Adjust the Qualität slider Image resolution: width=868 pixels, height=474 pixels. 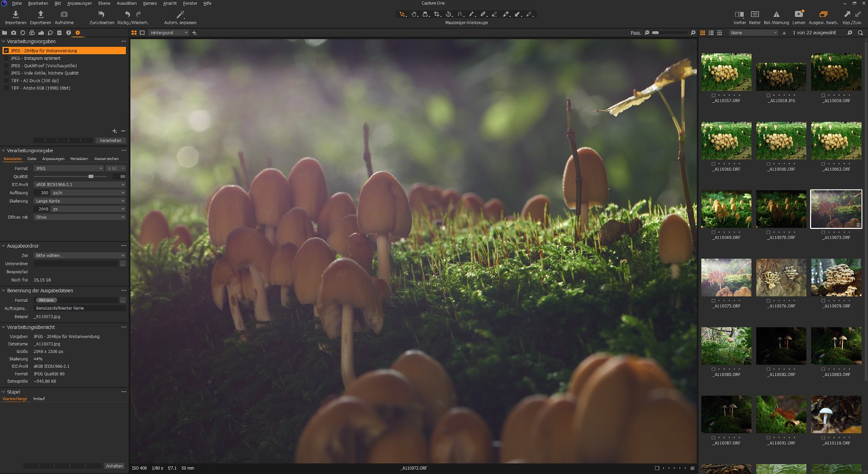click(91, 177)
